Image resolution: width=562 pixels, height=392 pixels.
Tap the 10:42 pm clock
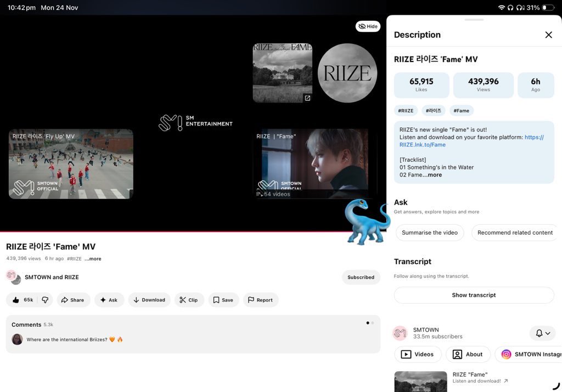click(x=21, y=8)
